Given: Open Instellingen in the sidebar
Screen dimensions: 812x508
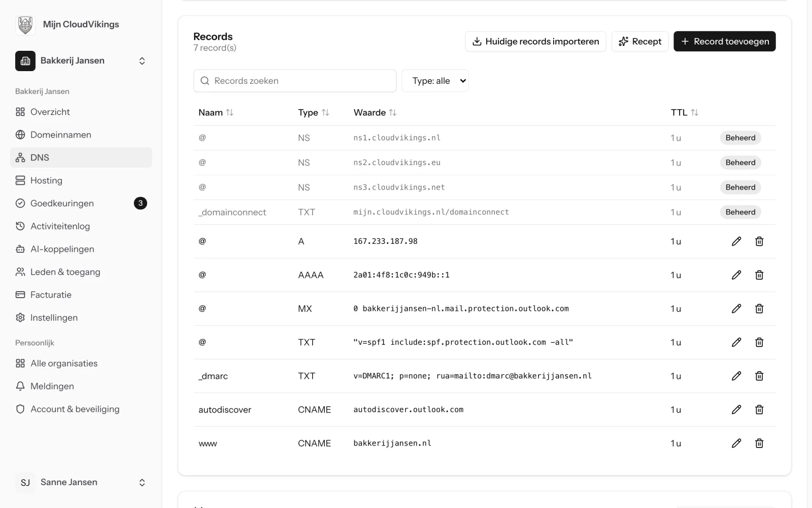Looking at the screenshot, I should pos(81,317).
